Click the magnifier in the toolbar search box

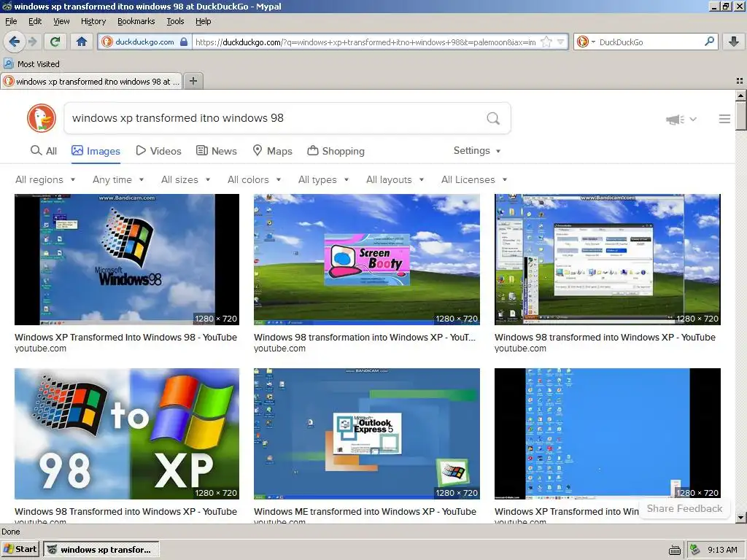pyautogui.click(x=709, y=42)
